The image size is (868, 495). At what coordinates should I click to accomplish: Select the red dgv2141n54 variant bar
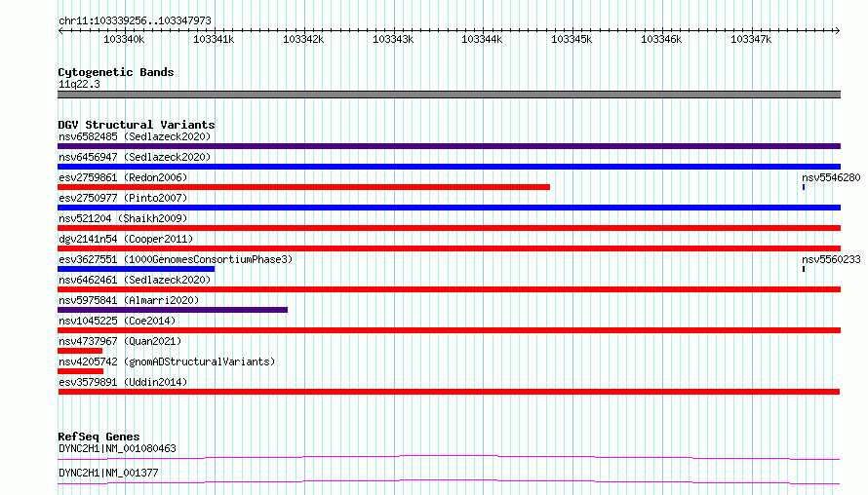(449, 248)
